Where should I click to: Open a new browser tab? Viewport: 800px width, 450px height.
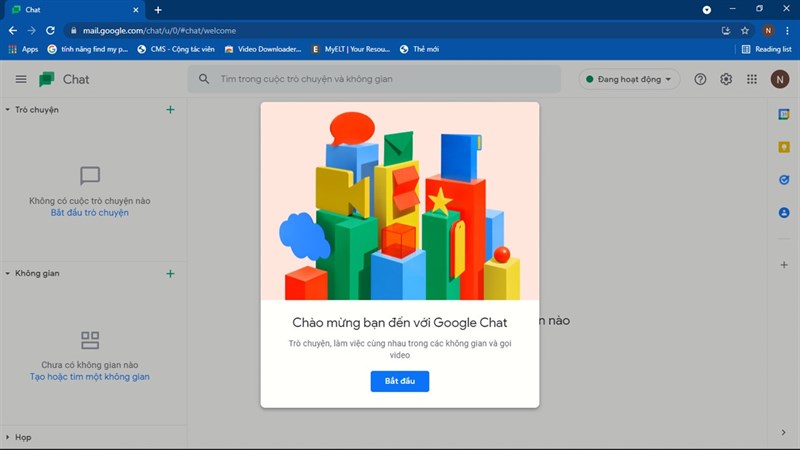pos(158,10)
